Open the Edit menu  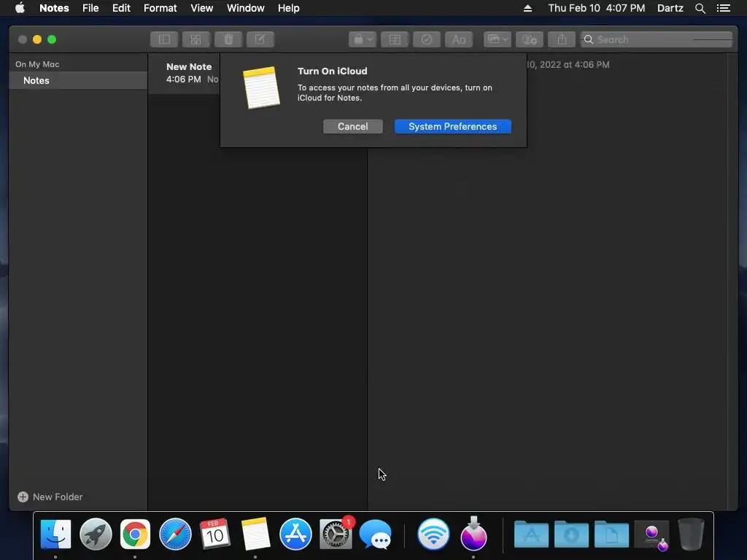(121, 8)
